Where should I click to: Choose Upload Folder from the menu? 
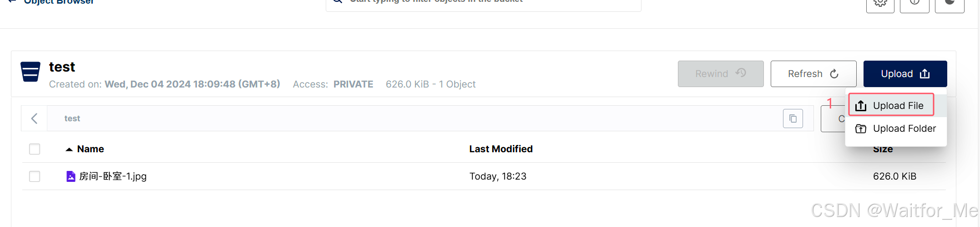click(895, 129)
